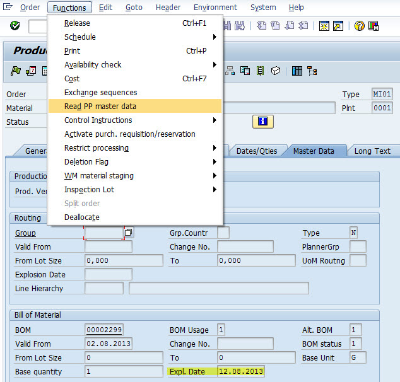
Task: Click the blue status information button
Action: pyautogui.click(x=263, y=122)
